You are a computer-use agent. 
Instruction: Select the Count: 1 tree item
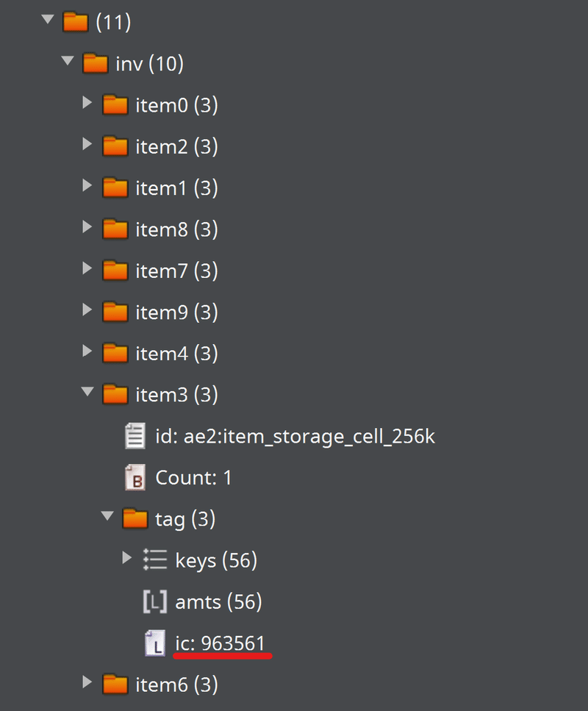coord(193,477)
